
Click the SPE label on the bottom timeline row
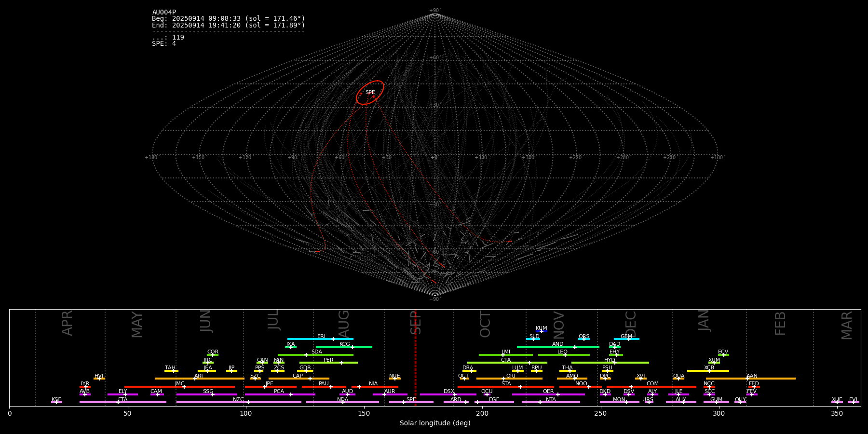tap(411, 399)
